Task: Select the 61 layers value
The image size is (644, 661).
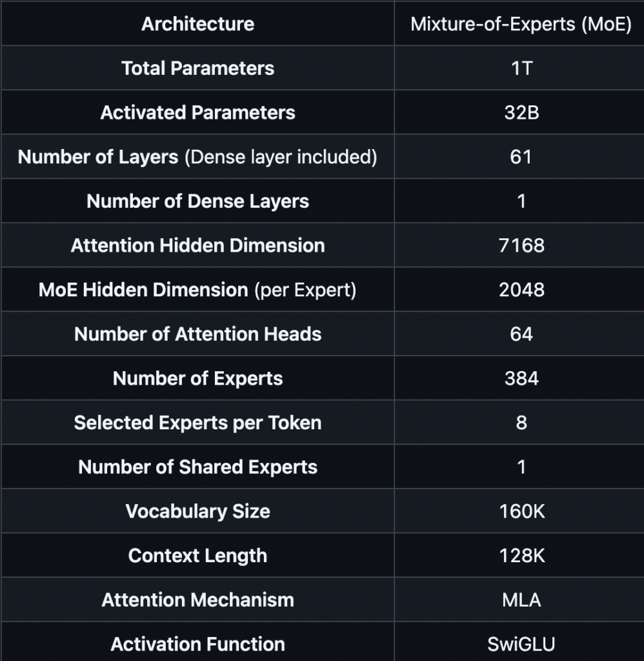Action: click(521, 157)
